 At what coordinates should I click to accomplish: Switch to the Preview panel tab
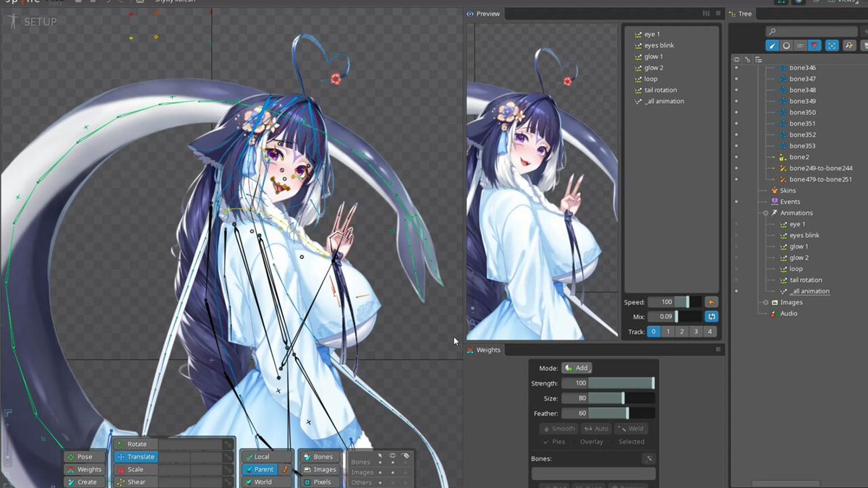(483, 14)
